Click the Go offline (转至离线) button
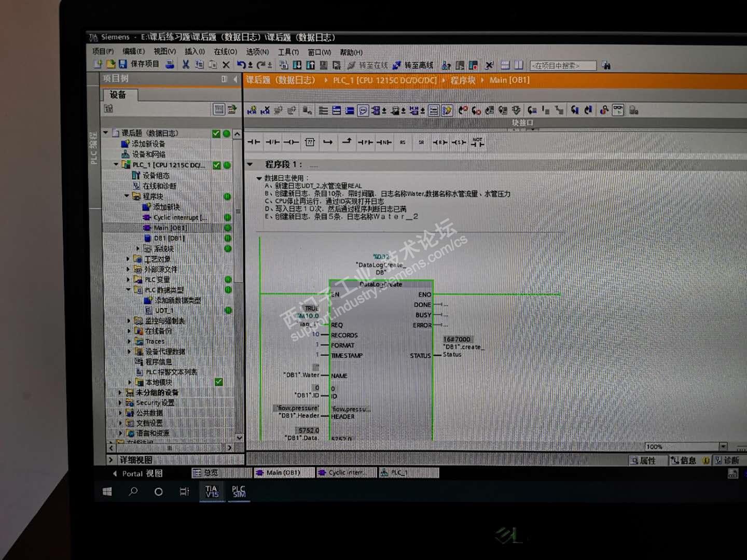Screen dimensions: 747x560 coord(413,65)
